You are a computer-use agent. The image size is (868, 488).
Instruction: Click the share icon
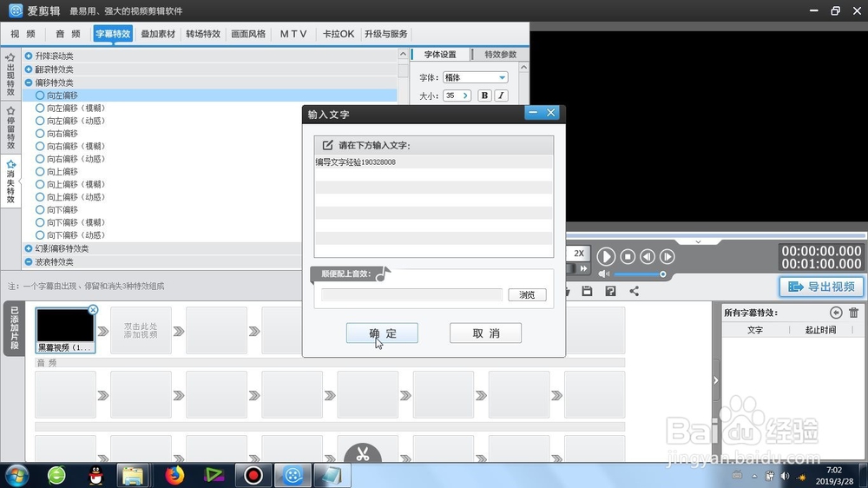click(x=634, y=291)
